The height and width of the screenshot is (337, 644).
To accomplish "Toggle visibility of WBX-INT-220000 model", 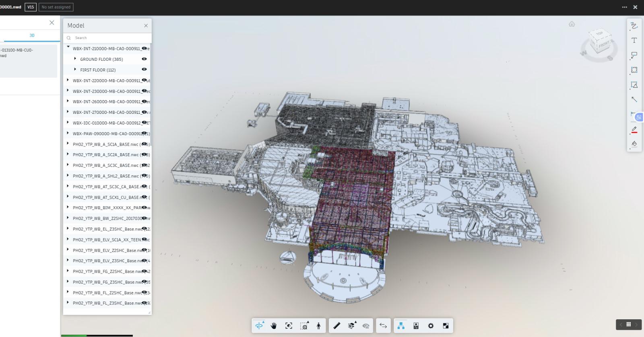I will point(144,80).
